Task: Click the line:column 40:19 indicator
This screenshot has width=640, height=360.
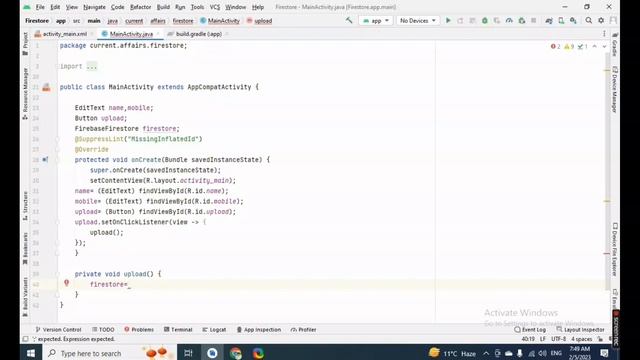Action: click(528, 339)
